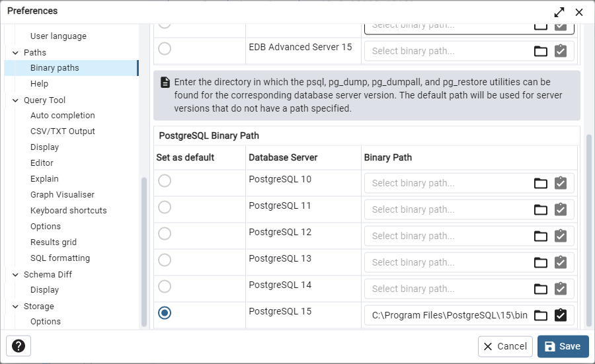
Task: Validate the PostgreSQL 12 binary path
Action: click(x=561, y=236)
